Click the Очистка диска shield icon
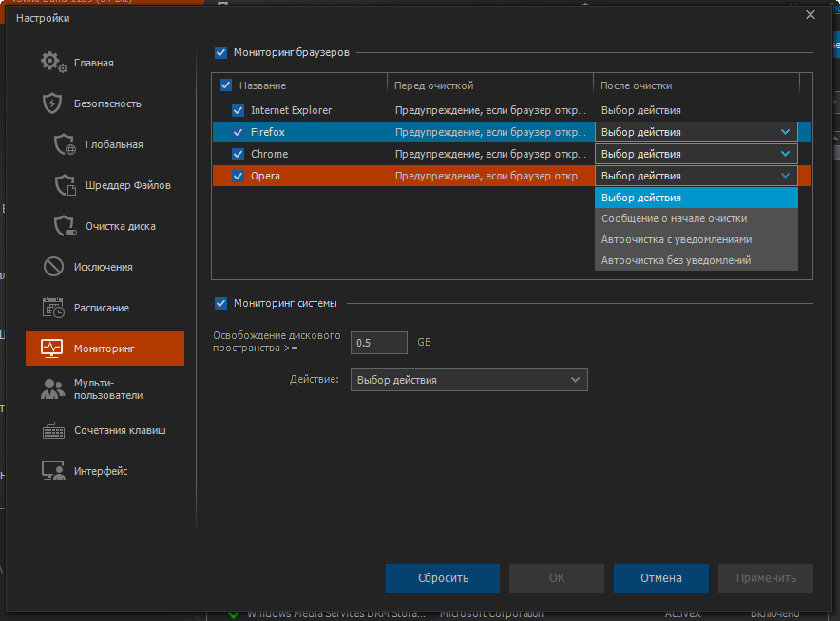Screen dimensions: 840x621 click(x=65, y=226)
